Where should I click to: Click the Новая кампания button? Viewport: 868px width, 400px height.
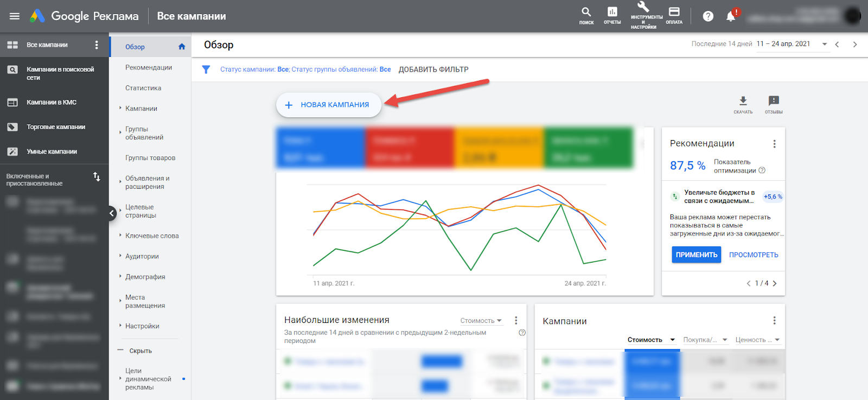pyautogui.click(x=328, y=105)
